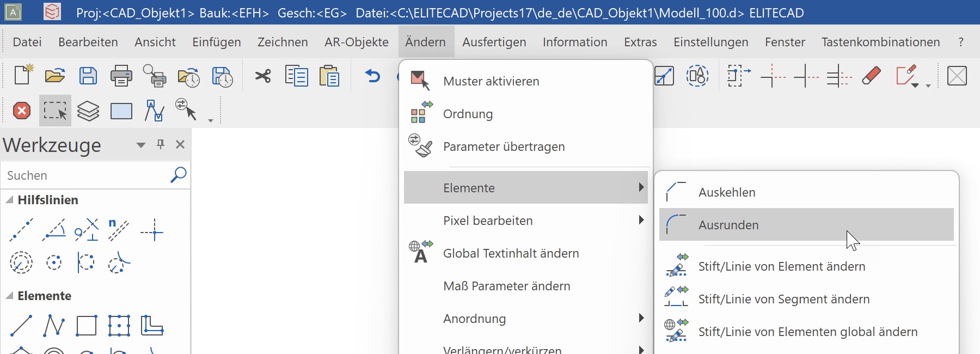Cut with the scissors icon
This screenshot has height=354, width=980.
(x=263, y=75)
